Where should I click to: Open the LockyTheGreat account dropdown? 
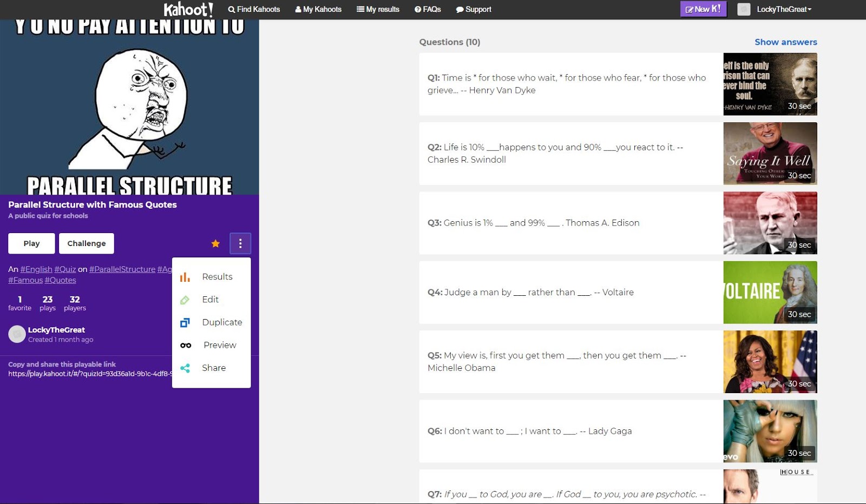coord(784,9)
